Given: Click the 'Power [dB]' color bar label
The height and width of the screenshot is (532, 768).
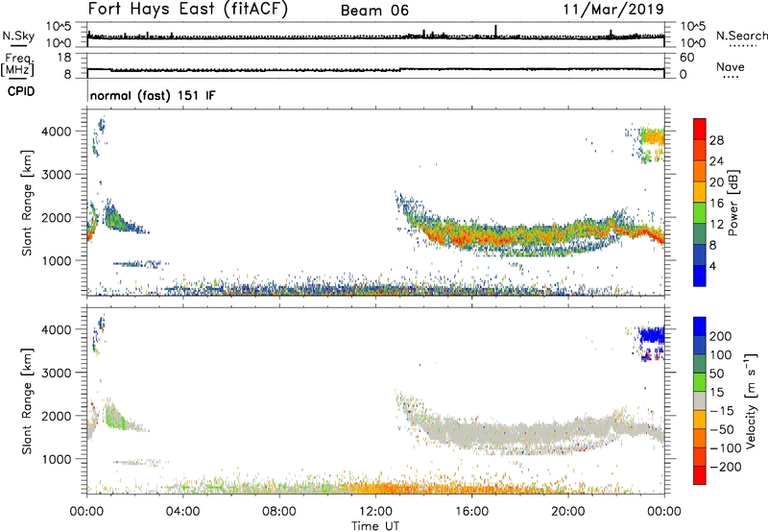Looking at the screenshot, I should click(732, 203).
